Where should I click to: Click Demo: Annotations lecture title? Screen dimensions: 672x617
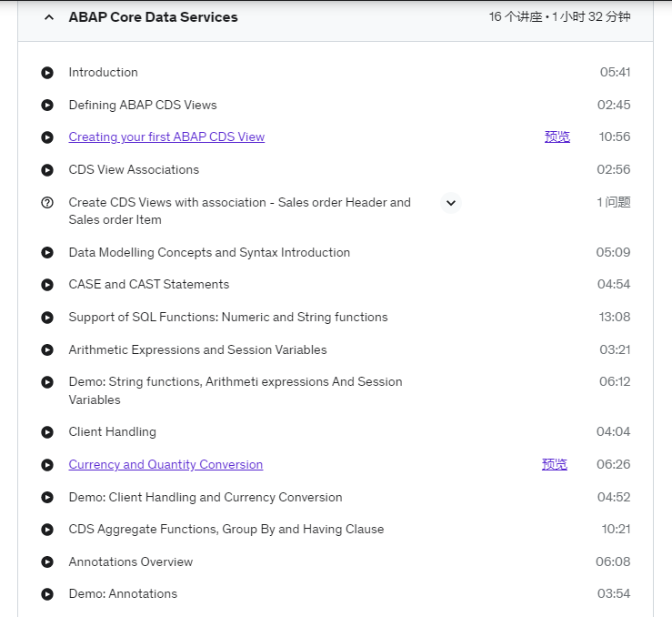point(123,594)
